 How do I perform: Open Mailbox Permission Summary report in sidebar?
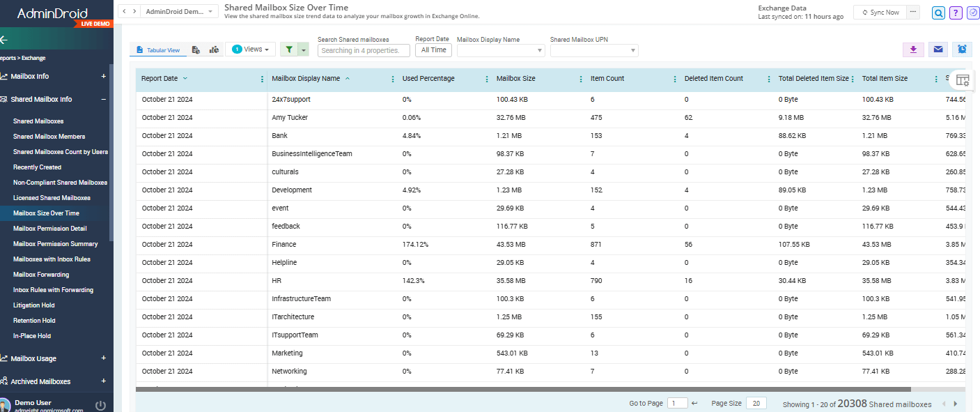tap(55, 244)
